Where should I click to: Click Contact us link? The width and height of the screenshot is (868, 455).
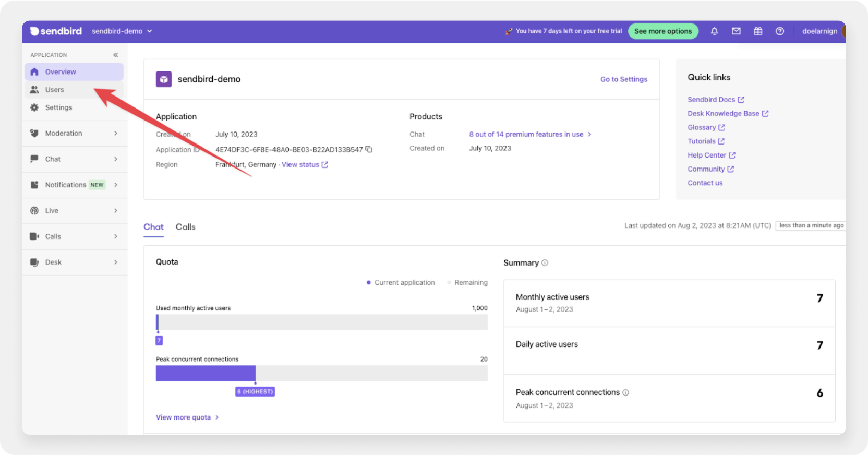(x=705, y=183)
